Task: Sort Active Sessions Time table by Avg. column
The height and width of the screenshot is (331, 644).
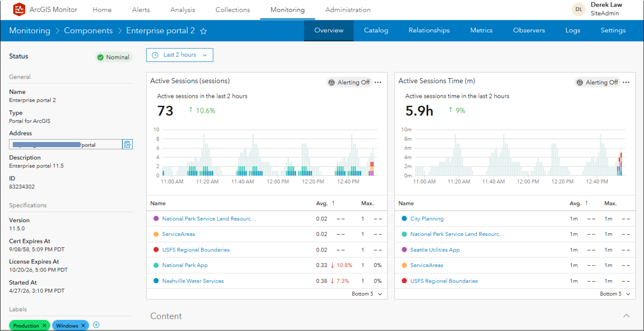Action: [x=579, y=204]
